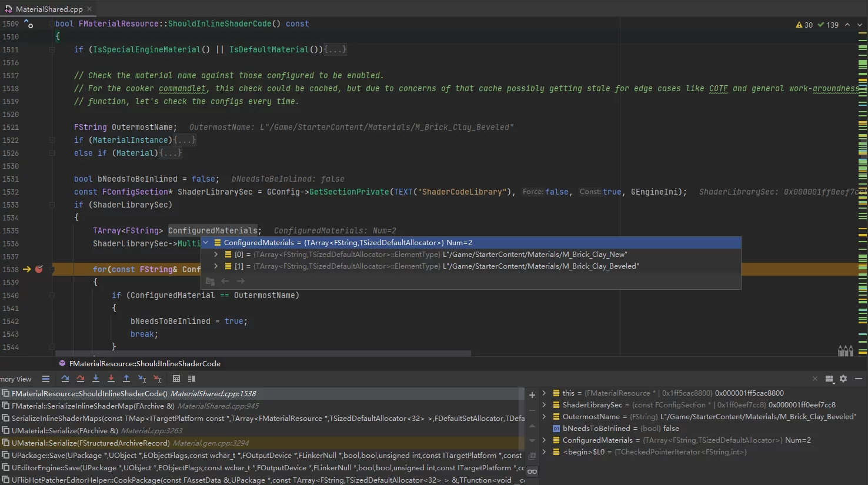Viewport: 868px width, 485px height.
Task: Click the FMaterialResource::ShouldInlineShaderCode breadcrumb
Action: pyautogui.click(x=144, y=364)
